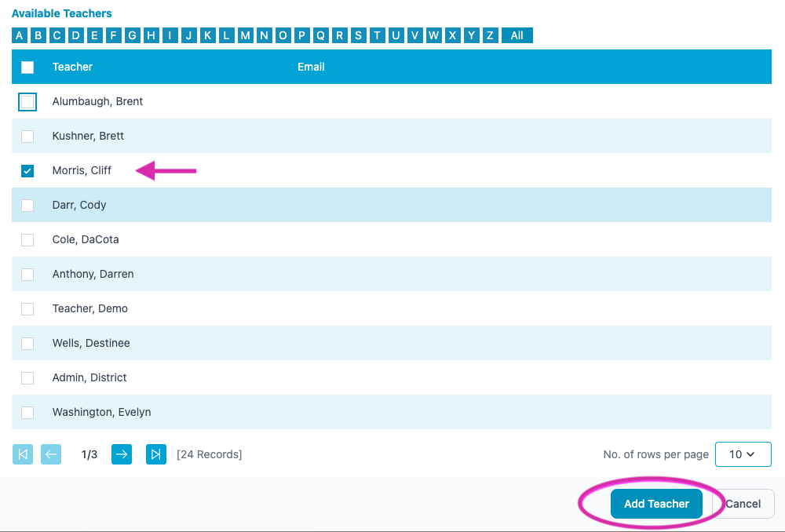The height and width of the screenshot is (532, 785).
Task: Select the name Washington, Evelyn
Action: point(101,413)
